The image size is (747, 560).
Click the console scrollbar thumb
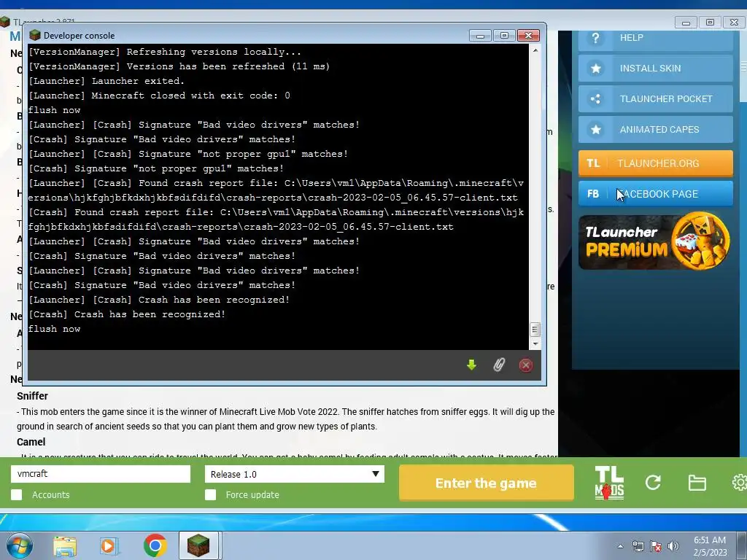coord(535,329)
